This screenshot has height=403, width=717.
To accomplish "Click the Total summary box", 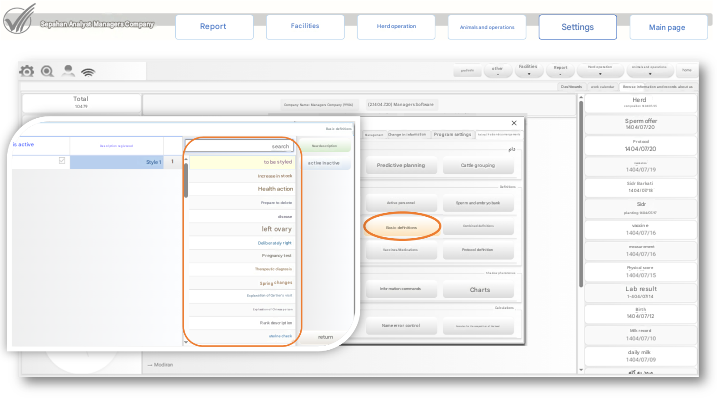I will (x=81, y=102).
